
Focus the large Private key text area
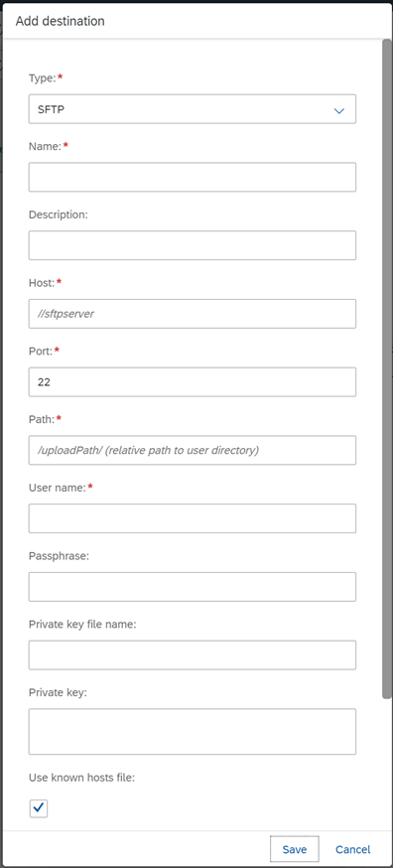(x=193, y=731)
